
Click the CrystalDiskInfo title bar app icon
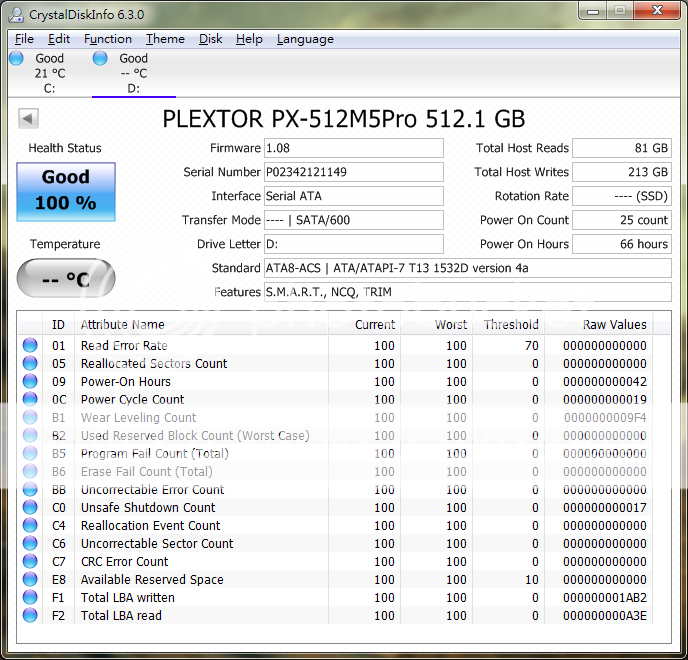17,14
